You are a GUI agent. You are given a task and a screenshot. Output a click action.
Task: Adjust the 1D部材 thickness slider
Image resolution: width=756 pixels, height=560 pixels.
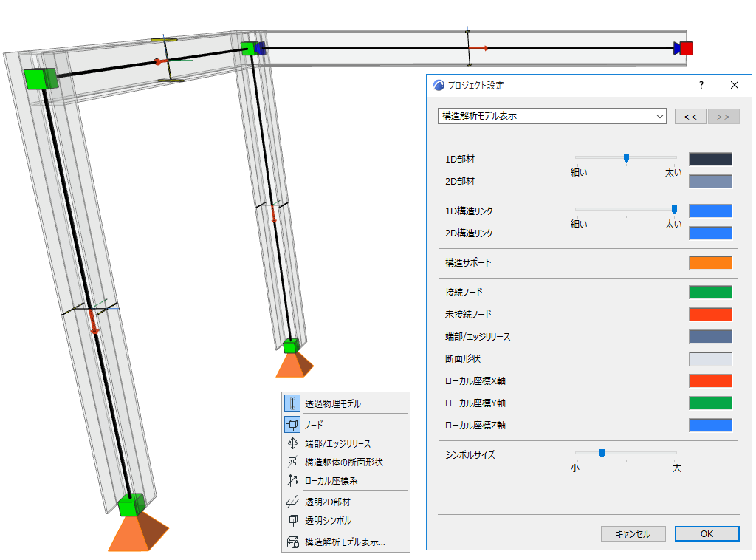(x=626, y=157)
